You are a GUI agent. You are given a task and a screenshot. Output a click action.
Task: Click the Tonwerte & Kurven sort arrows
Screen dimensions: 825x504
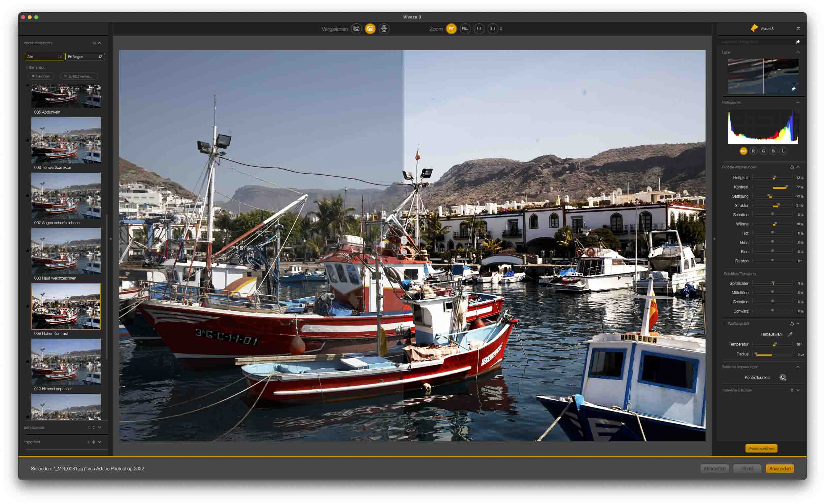tap(792, 390)
